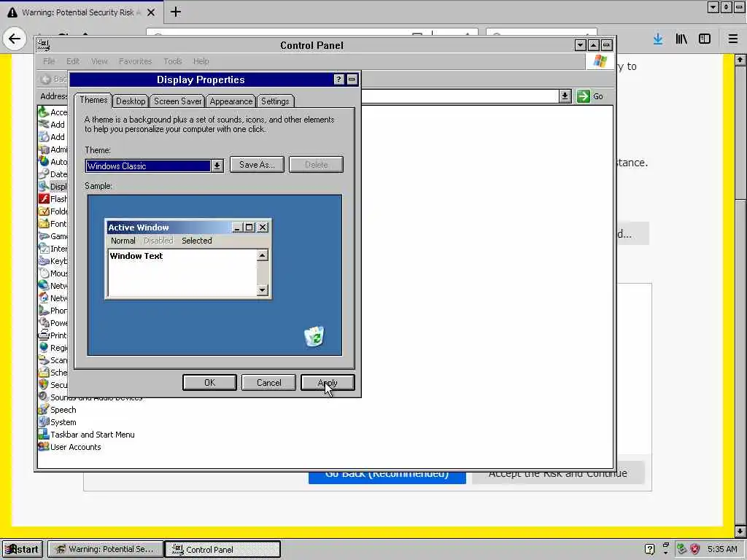Screen dimensions: 747x560
Task: Click the help question mark in Display Properties
Action: coord(338,79)
